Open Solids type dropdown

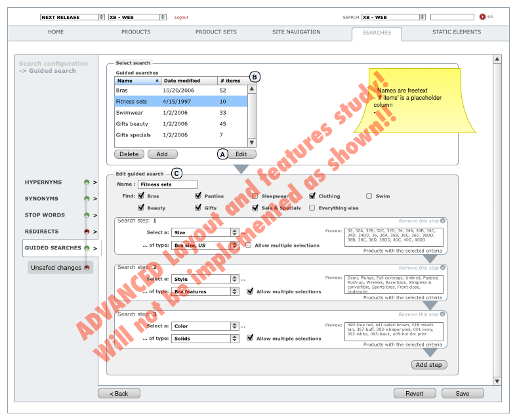[205, 339]
